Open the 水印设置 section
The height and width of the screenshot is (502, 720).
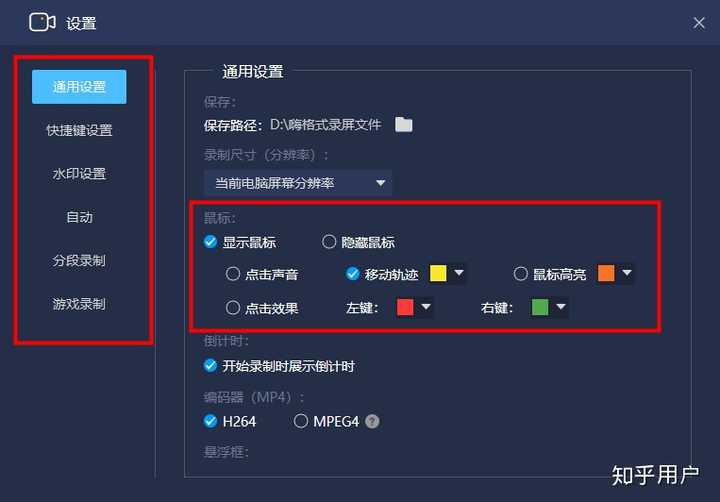79,174
